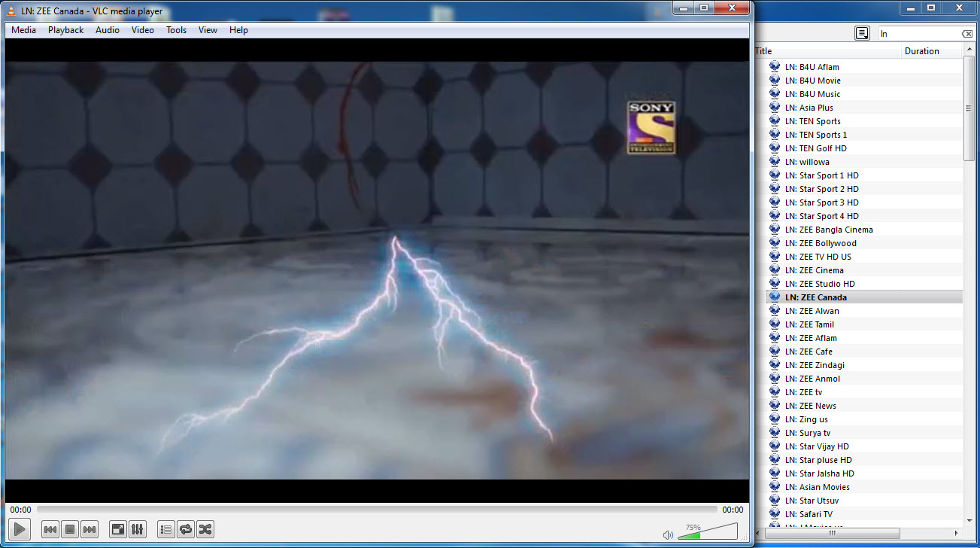Click the Play button
The image size is (980, 548).
coord(19,529)
